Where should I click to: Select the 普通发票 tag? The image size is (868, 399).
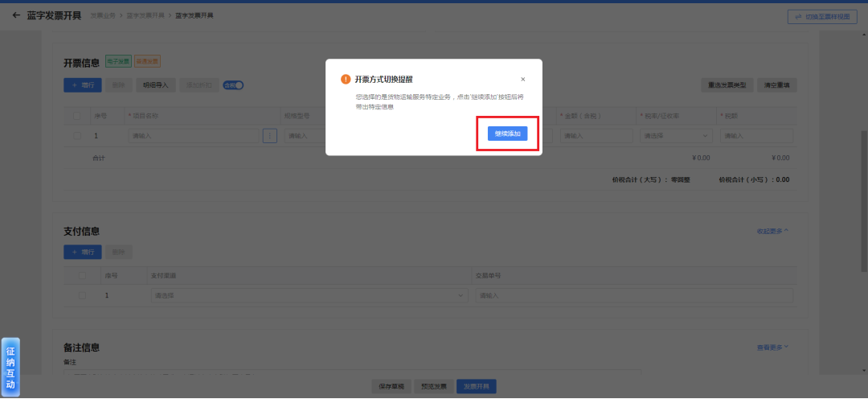(147, 61)
